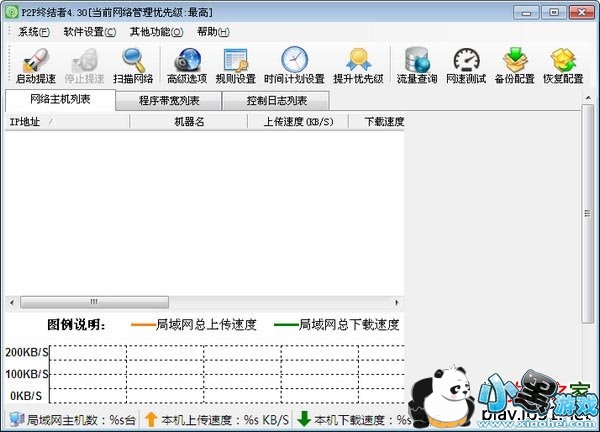
Task: Click the 图例说明 label
Action: pyautogui.click(x=76, y=324)
